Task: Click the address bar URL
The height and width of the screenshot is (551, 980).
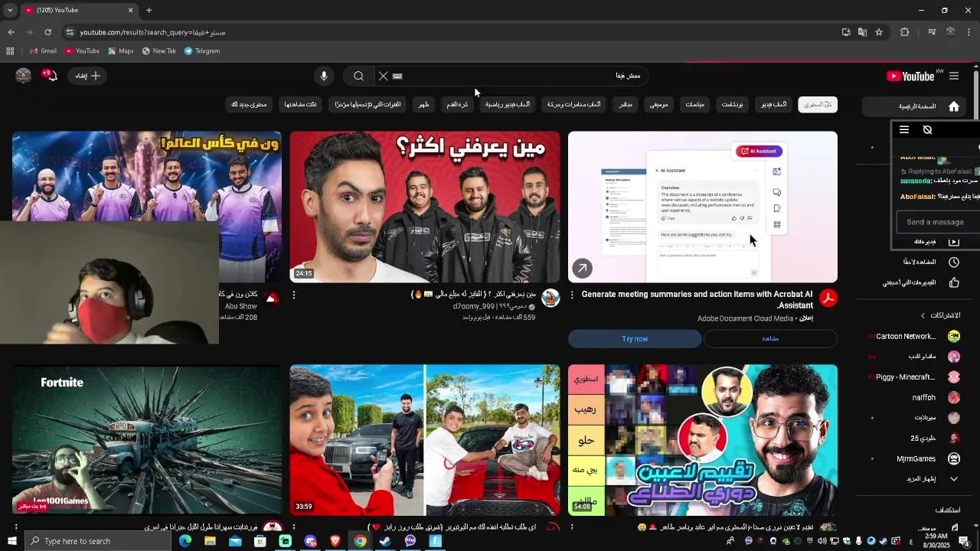Action: tap(152, 32)
